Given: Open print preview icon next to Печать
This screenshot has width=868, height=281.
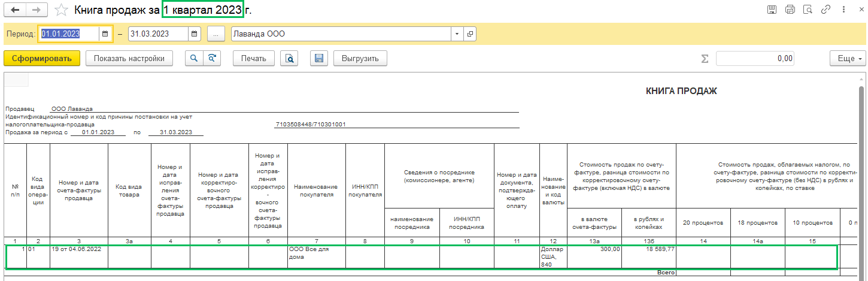Looking at the screenshot, I should tap(289, 58).
